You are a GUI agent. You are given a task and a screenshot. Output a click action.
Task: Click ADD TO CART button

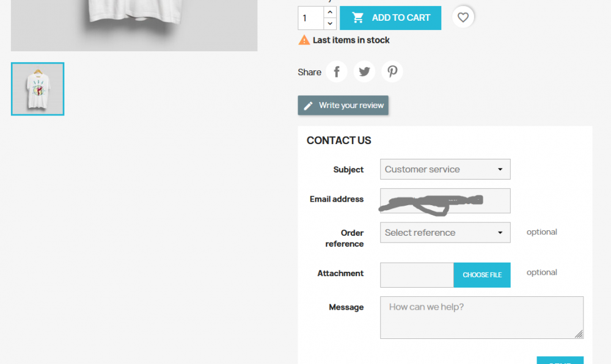(390, 18)
